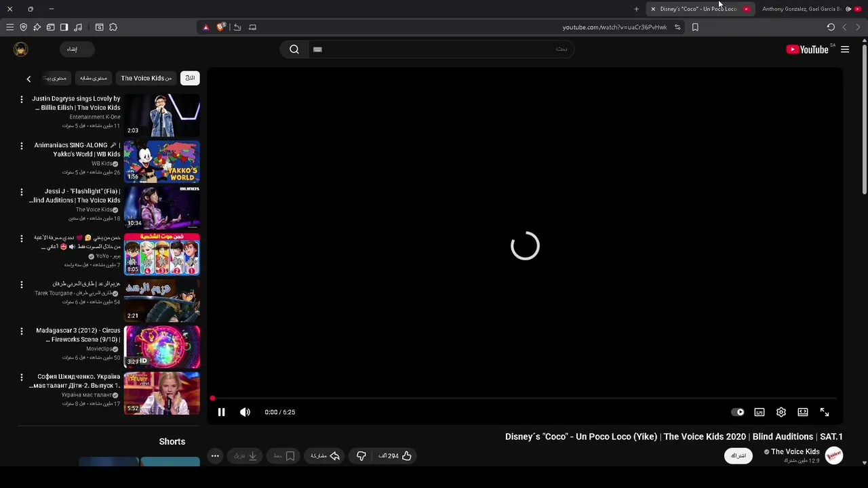The height and width of the screenshot is (488, 868).
Task: Toggle the browser sidebar panel icon
Action: point(64,27)
